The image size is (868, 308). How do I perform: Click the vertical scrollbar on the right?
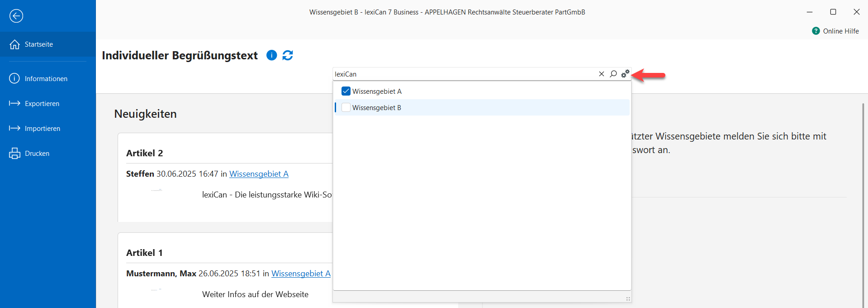point(863,204)
